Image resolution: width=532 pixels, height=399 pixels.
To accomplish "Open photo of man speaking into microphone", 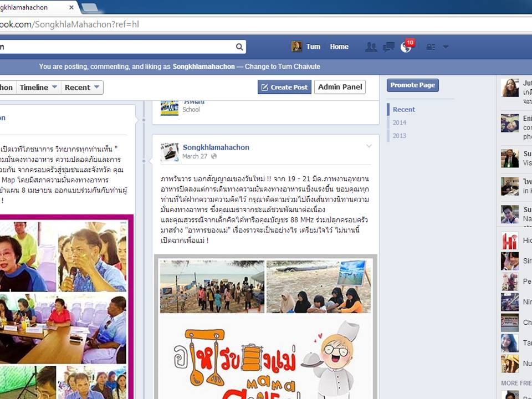I will pyautogui.click(x=93, y=257).
